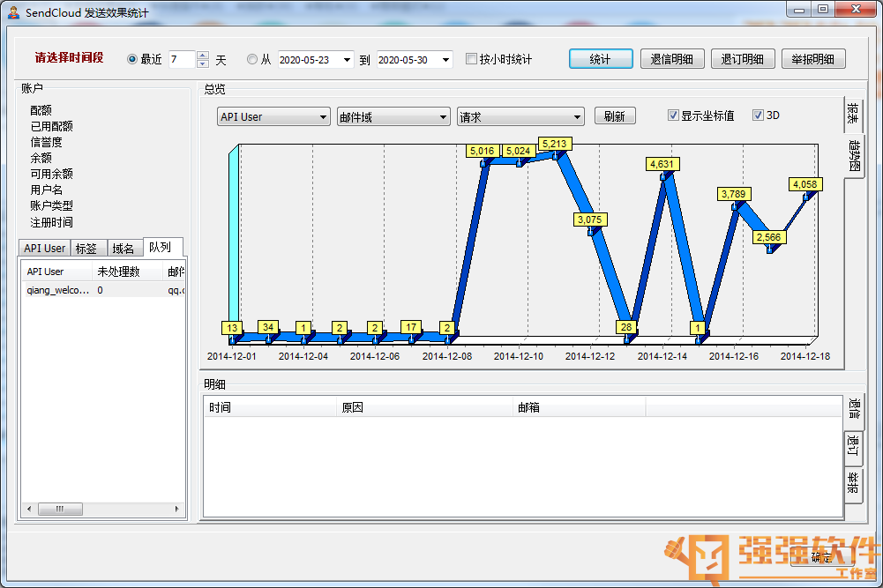Click the 原因 column header in details
Viewport: 883px width, 588px height.
[x=425, y=407]
